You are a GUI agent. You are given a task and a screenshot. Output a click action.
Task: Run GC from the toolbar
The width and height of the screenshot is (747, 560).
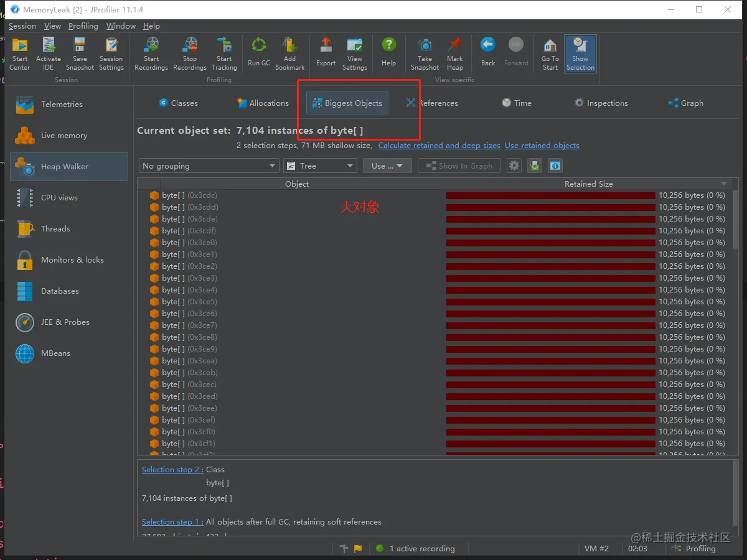(259, 52)
